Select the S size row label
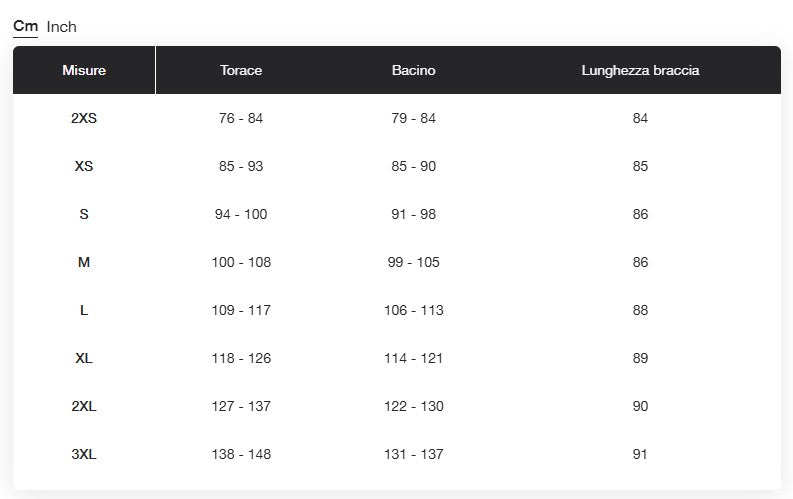Viewport: 793px width, 499px height. click(x=84, y=214)
